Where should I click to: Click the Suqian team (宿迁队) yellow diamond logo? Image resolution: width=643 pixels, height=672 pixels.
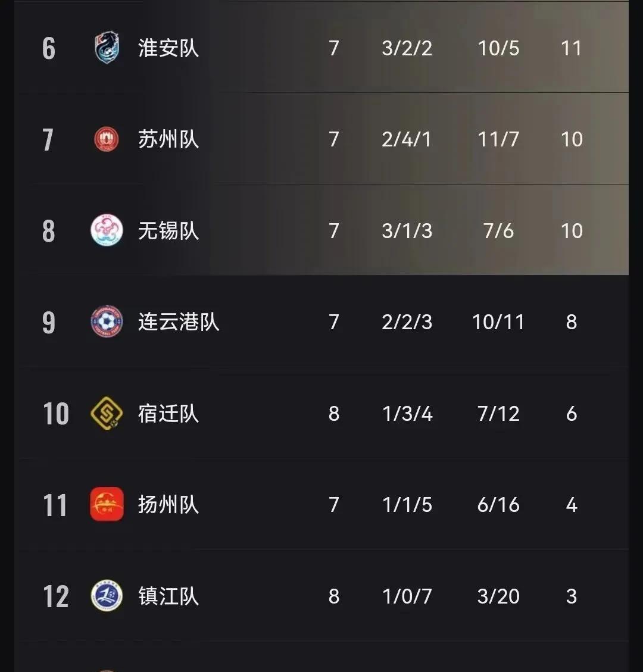tap(107, 414)
